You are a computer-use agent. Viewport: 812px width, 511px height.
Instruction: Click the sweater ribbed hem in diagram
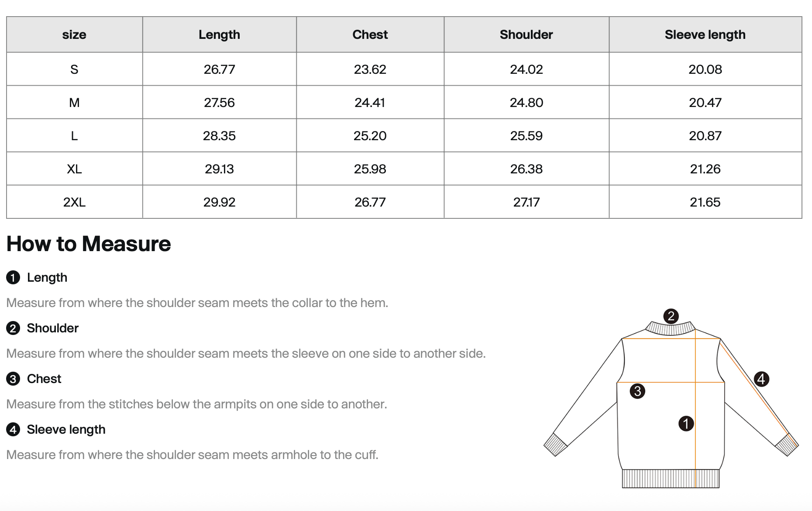pos(670,479)
